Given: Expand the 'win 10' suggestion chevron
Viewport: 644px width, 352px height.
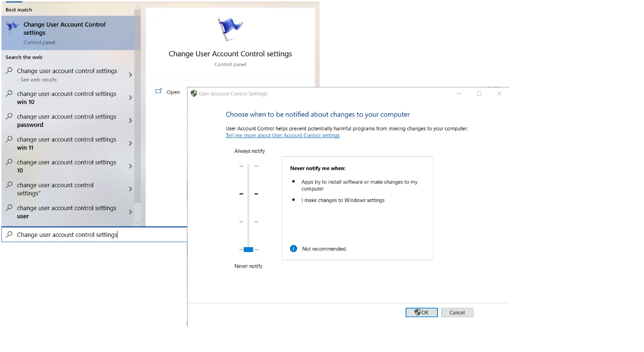Looking at the screenshot, I should (130, 98).
